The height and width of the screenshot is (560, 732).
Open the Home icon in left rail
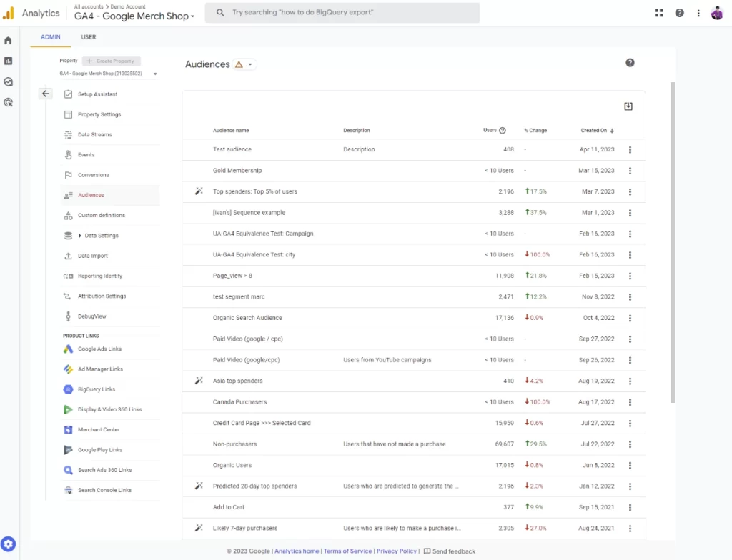pos(8,41)
